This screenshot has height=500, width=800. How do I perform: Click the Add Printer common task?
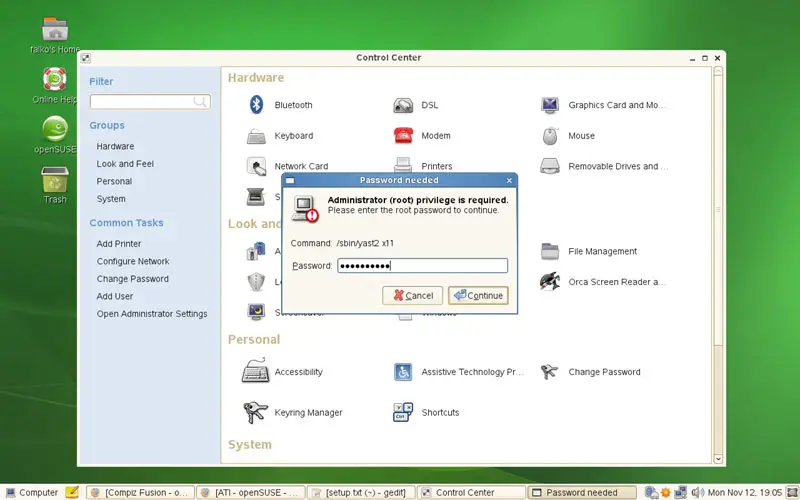(x=119, y=244)
